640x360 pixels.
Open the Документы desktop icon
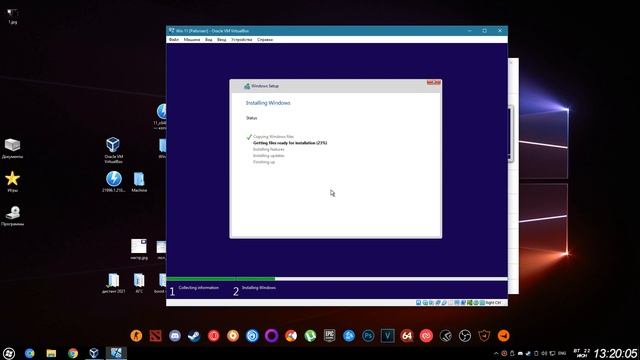[12, 148]
